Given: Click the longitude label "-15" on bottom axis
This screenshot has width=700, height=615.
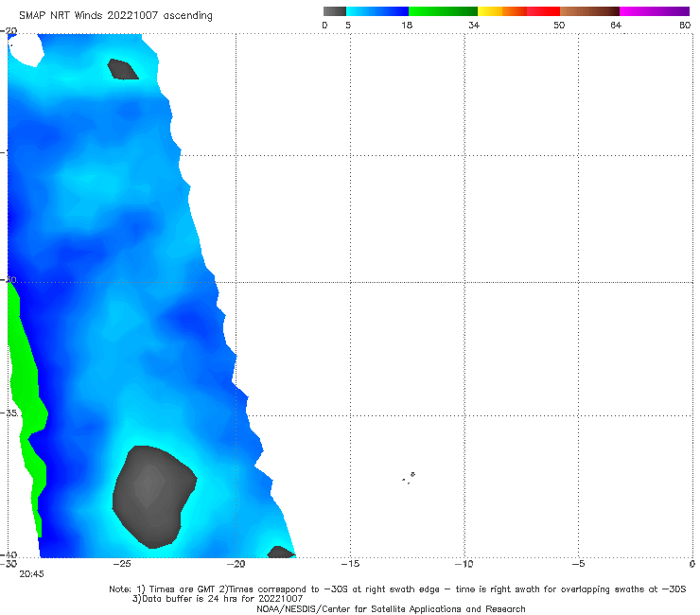Looking at the screenshot, I should 350,564.
